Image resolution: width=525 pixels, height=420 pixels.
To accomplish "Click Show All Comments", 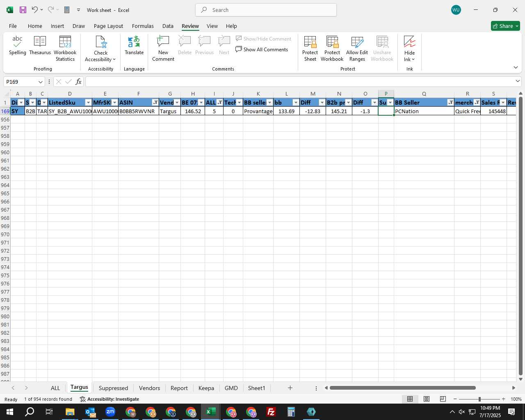I will pos(262,50).
